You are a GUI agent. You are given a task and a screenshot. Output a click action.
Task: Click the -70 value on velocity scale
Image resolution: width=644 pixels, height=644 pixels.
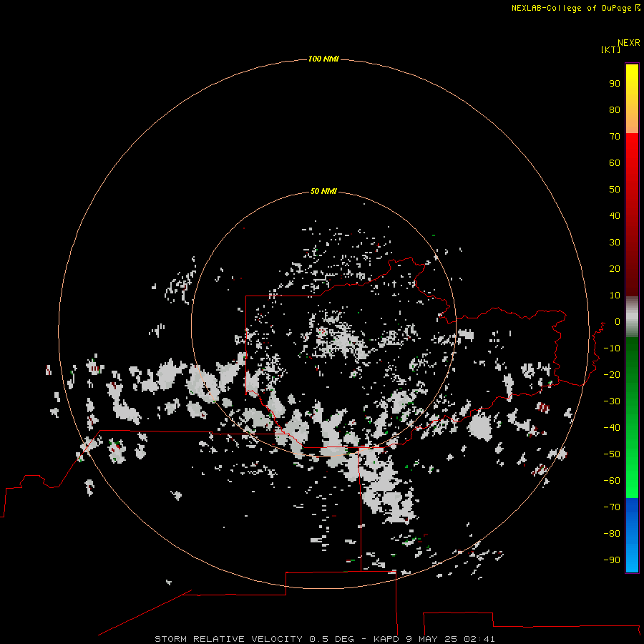[x=612, y=507]
